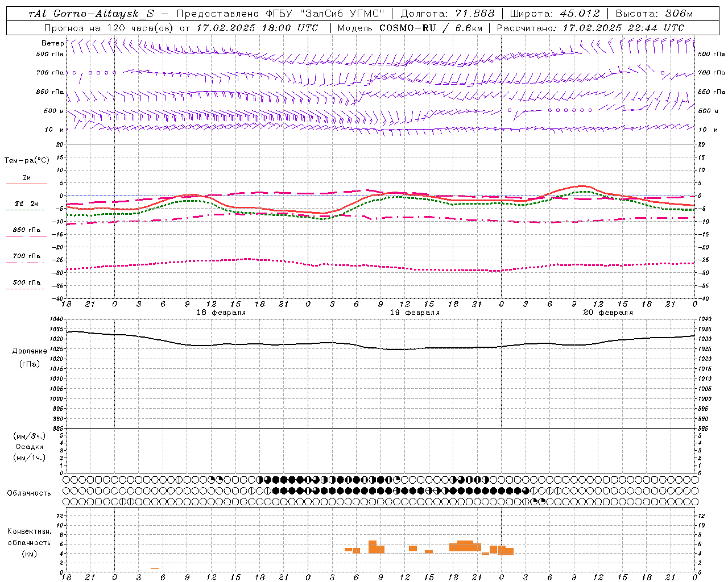
Task: Click the "Td 2м" dew point legend label
Action: tap(27, 203)
